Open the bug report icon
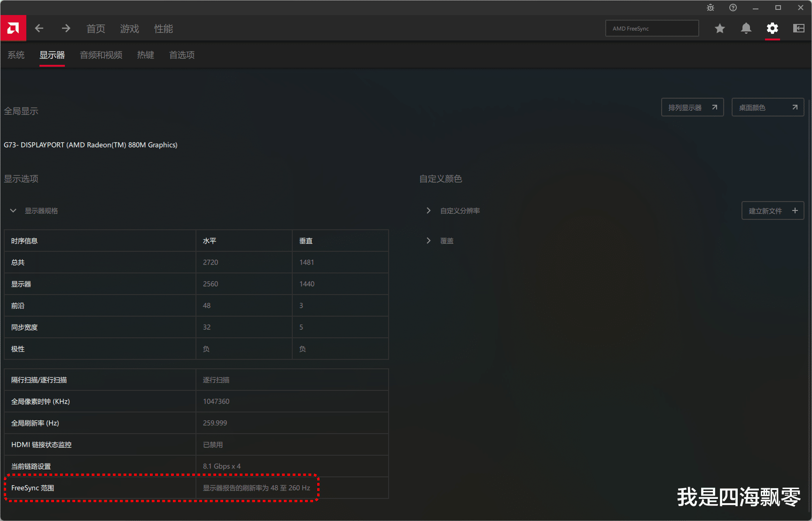Screen dimensions: 812x521 710,8
